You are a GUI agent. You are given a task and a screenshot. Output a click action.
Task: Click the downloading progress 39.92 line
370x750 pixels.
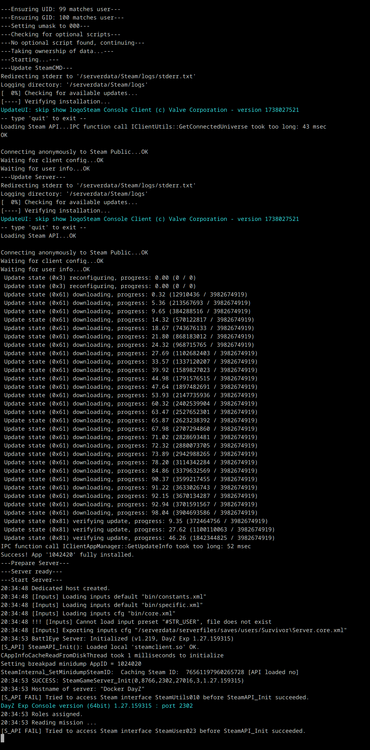131,370
